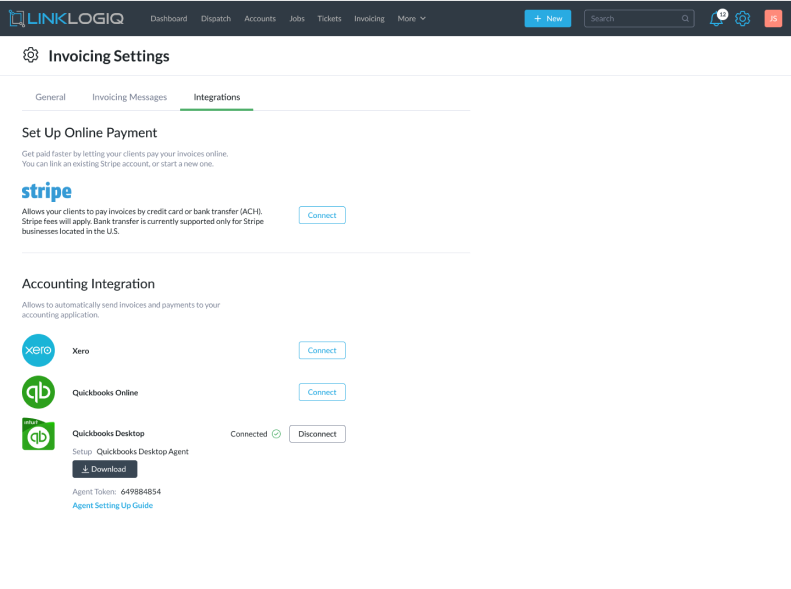The image size is (791, 589).
Task: Click the 'Invoicing Settings' page title
Action: point(109,56)
